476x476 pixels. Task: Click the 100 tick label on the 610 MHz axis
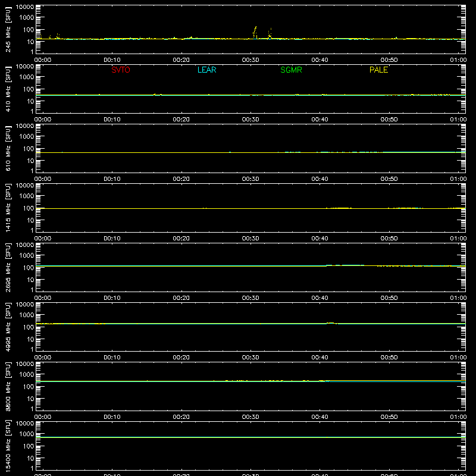(29, 148)
